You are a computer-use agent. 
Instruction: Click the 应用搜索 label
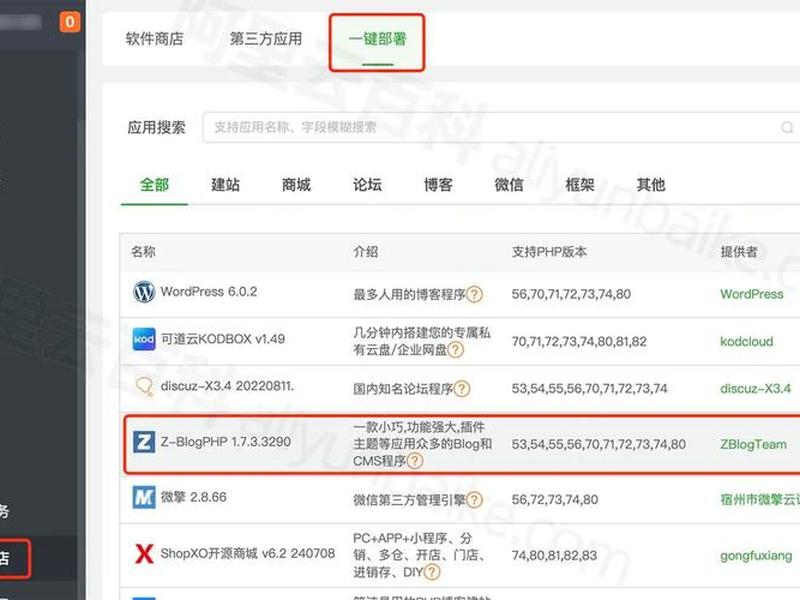pos(156,128)
